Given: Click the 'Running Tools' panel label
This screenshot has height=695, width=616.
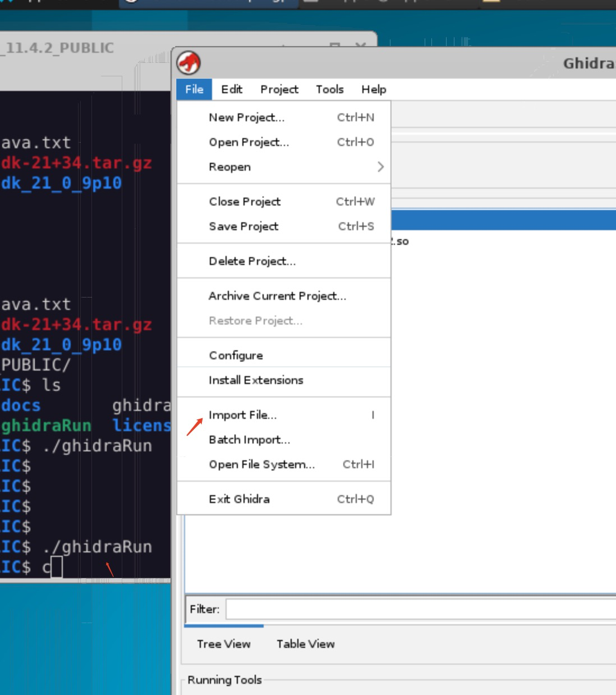Looking at the screenshot, I should click(224, 680).
